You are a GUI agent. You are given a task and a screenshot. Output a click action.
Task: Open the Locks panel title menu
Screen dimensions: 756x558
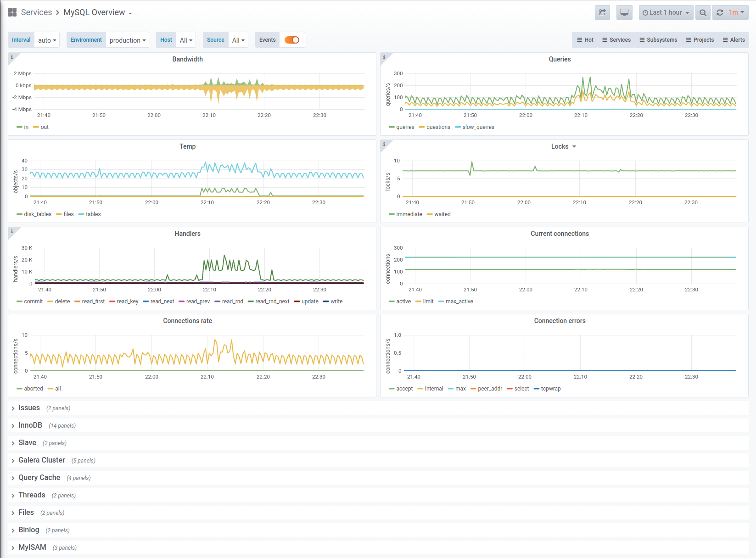[563, 146]
